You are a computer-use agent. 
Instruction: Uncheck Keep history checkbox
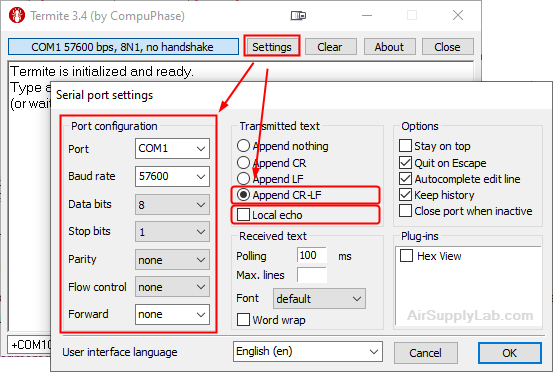point(405,195)
